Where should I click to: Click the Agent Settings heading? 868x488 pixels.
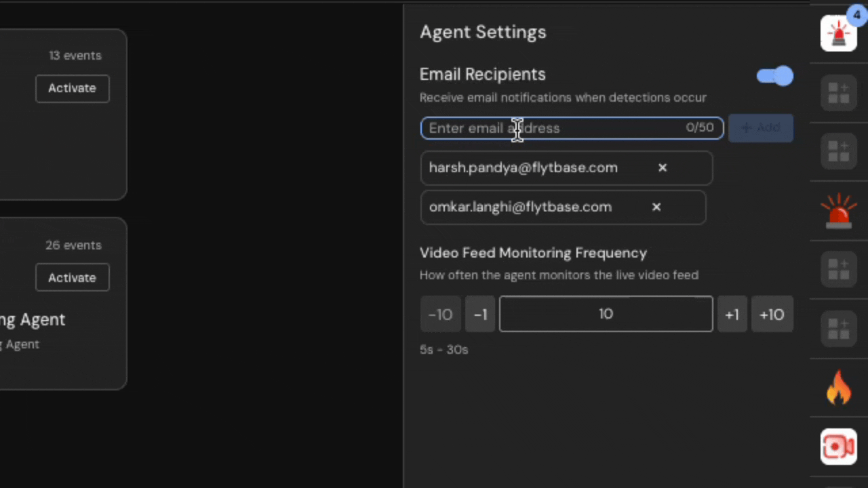click(x=483, y=32)
